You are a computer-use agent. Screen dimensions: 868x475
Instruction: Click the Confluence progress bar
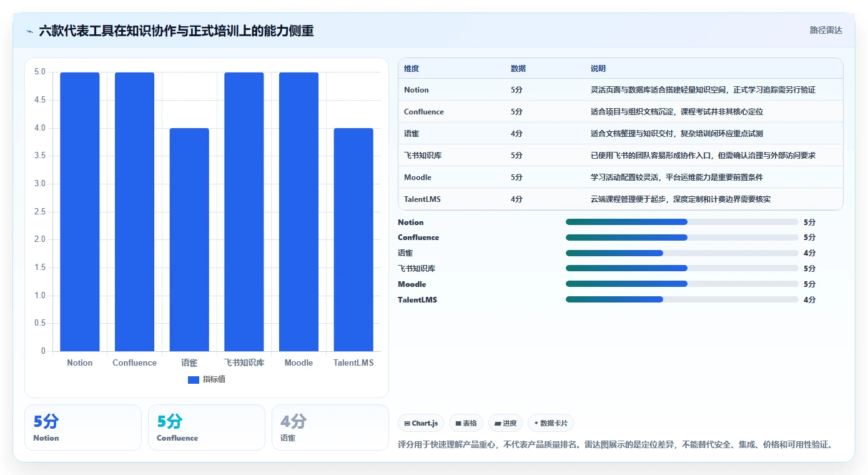point(682,237)
